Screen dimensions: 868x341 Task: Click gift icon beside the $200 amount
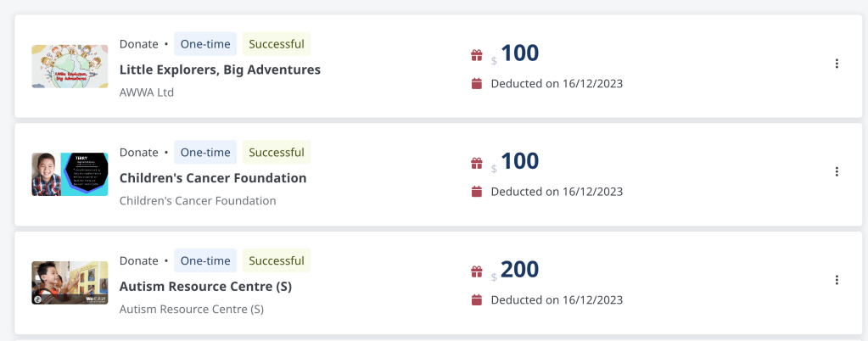477,272
